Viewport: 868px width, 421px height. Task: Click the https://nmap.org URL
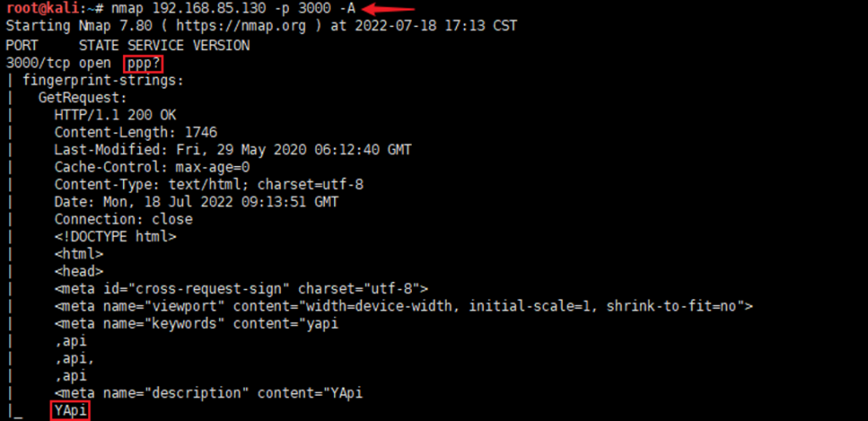(241, 26)
